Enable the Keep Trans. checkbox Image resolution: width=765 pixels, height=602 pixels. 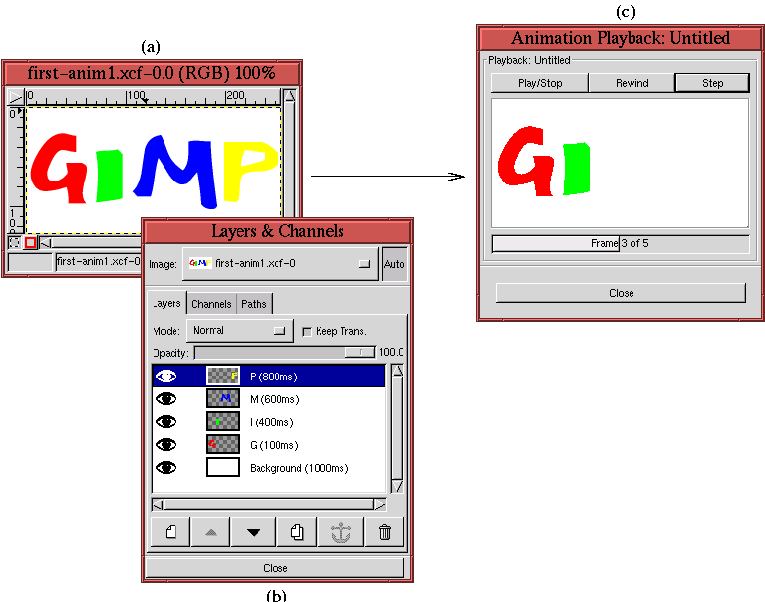click(307, 331)
